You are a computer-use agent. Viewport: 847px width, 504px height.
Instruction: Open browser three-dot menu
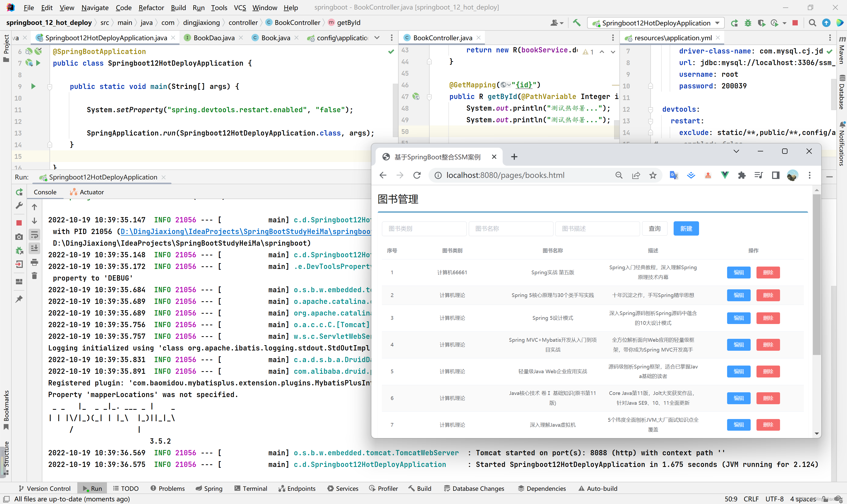coord(810,175)
